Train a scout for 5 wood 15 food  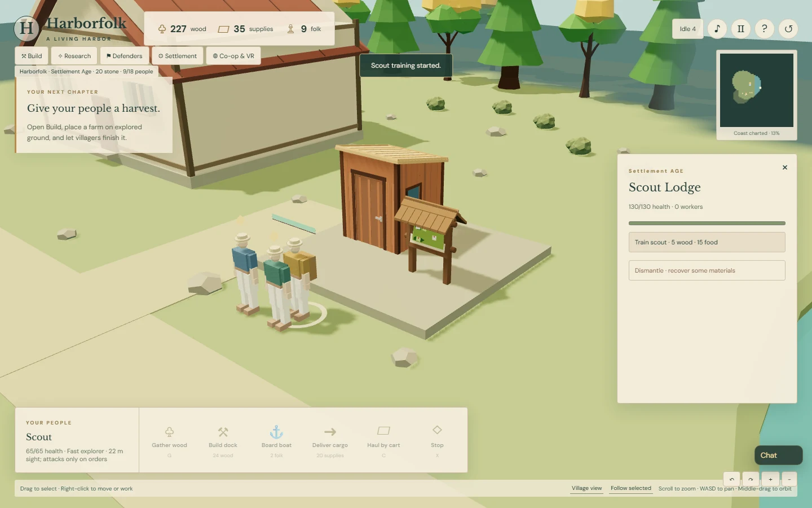tap(707, 242)
